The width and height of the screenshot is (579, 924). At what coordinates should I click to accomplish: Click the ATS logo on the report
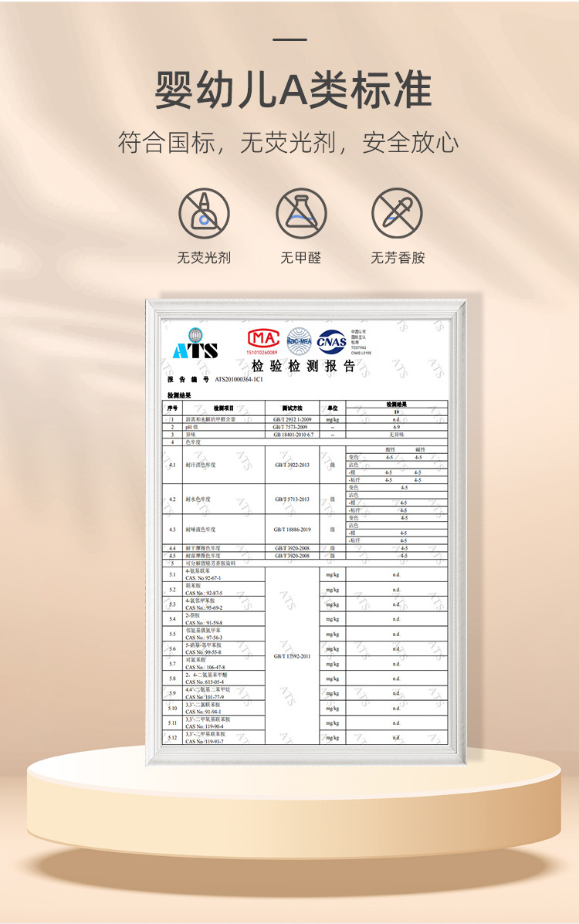(x=196, y=344)
